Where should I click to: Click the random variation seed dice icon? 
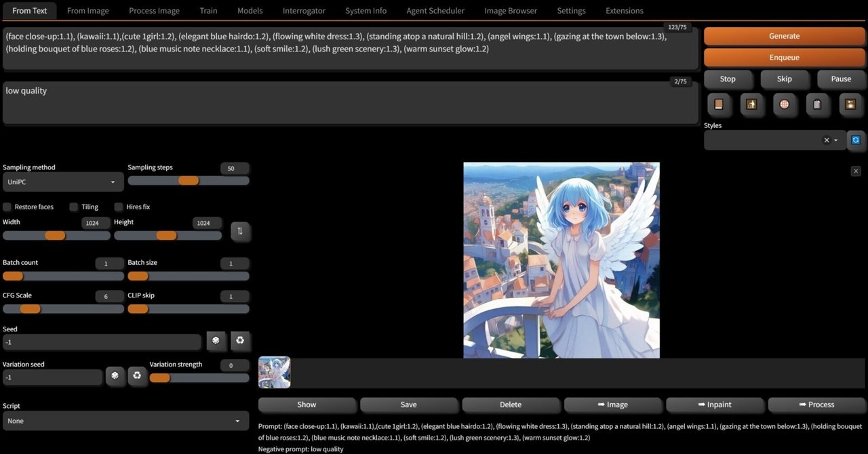[115, 375]
